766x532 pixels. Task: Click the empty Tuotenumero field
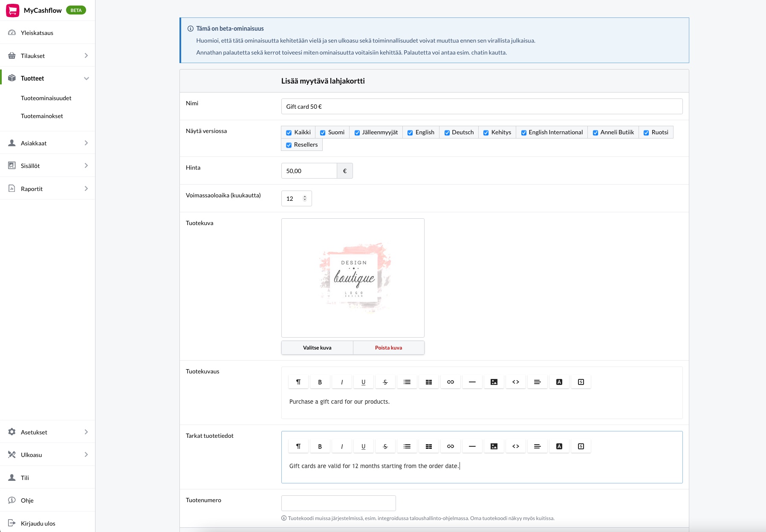[338, 503]
